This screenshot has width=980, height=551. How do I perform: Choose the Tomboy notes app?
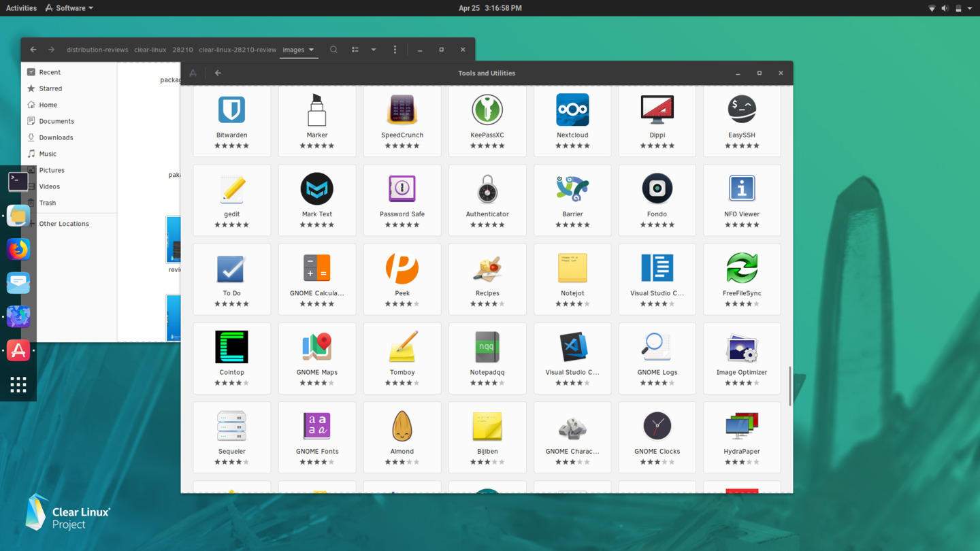[402, 358]
